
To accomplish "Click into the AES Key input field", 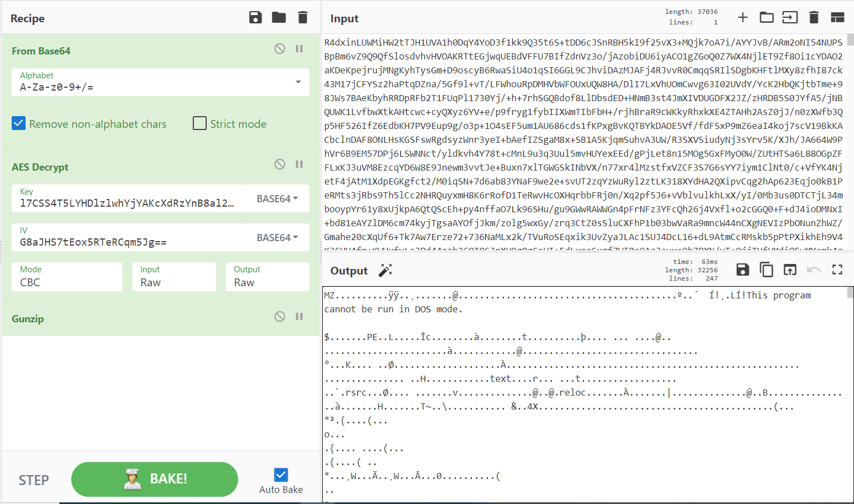I will pyautogui.click(x=127, y=203).
